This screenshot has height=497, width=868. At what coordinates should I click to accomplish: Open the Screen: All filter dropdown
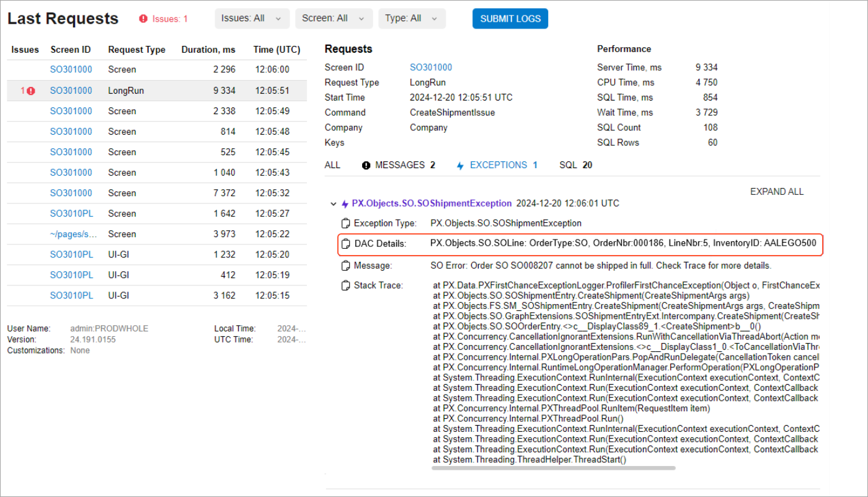(x=334, y=19)
